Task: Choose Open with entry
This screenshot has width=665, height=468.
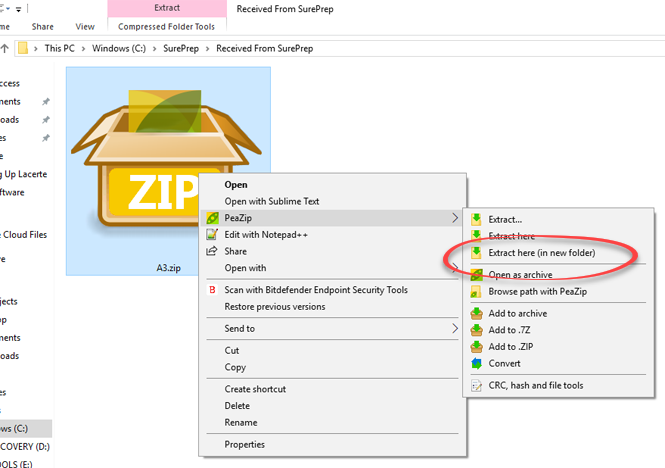Action: (332, 268)
